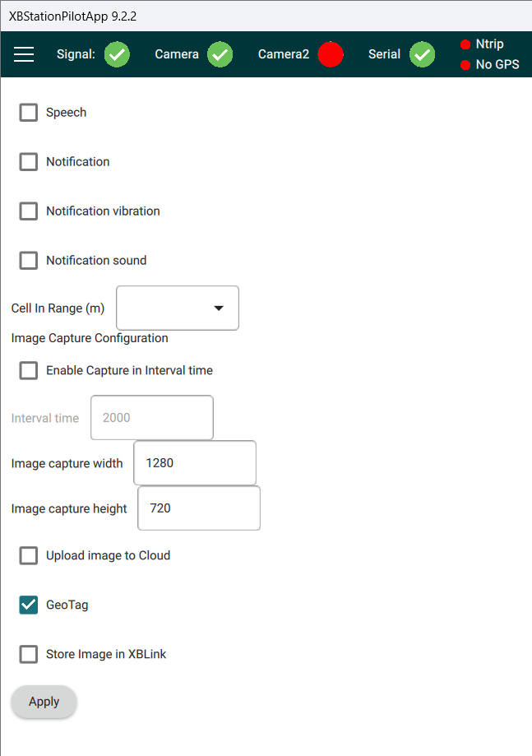532x756 pixels.
Task: Click the Camera2 red status indicator
Action: tap(331, 54)
